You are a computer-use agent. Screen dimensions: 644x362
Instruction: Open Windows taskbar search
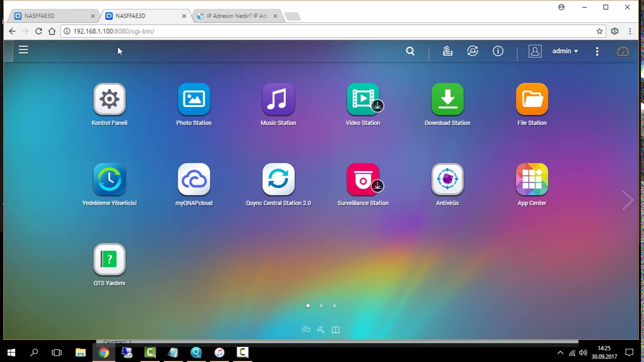pyautogui.click(x=34, y=352)
